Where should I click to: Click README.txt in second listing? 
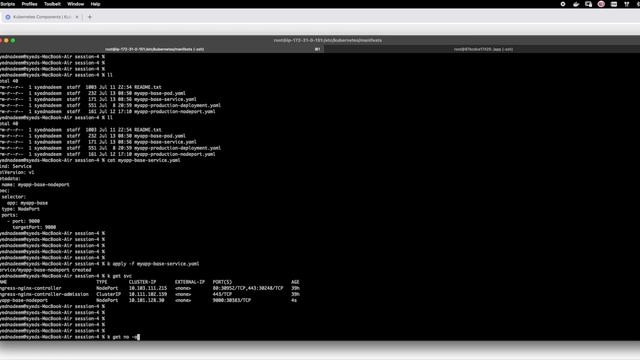pos(148,130)
